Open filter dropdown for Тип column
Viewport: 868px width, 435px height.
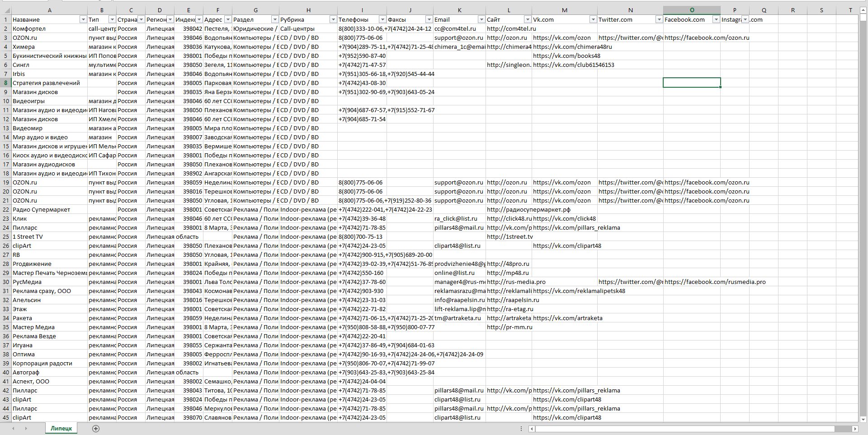112,19
